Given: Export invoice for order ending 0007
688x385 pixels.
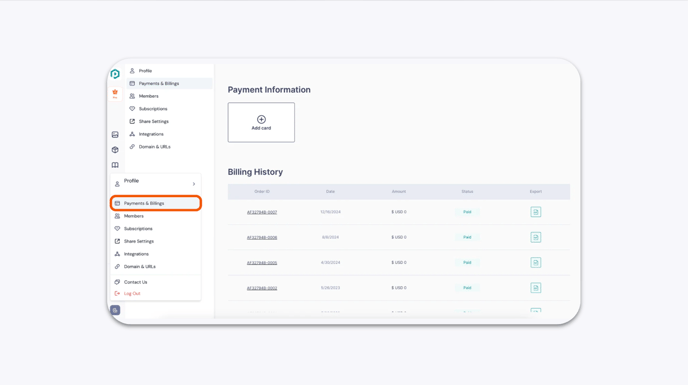Looking at the screenshot, I should coord(536,212).
